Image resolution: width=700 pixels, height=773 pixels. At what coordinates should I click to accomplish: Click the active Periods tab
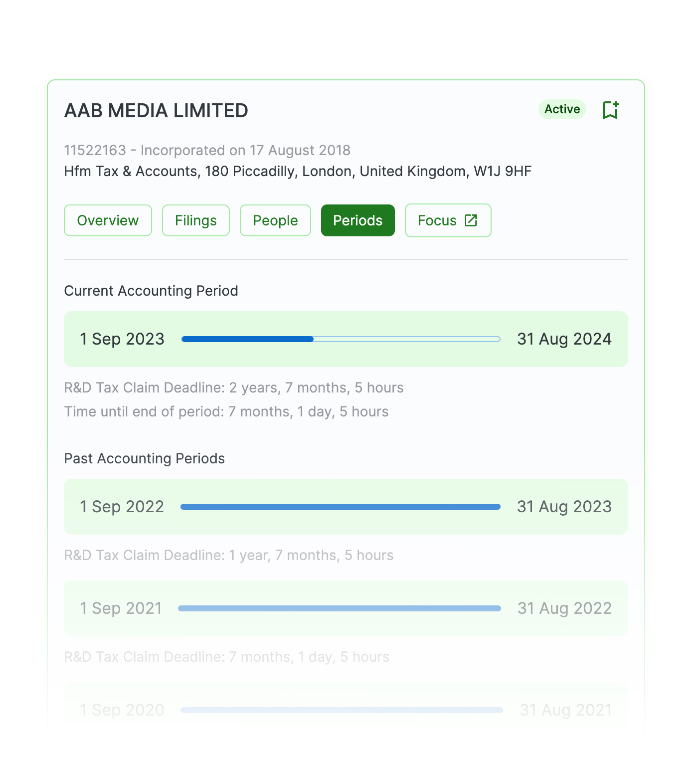point(358,220)
